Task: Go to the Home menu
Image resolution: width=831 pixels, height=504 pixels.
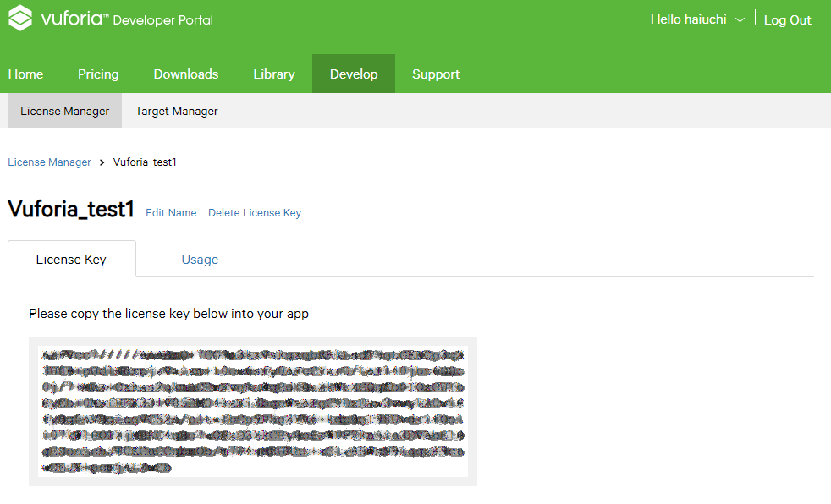Action: [x=25, y=74]
